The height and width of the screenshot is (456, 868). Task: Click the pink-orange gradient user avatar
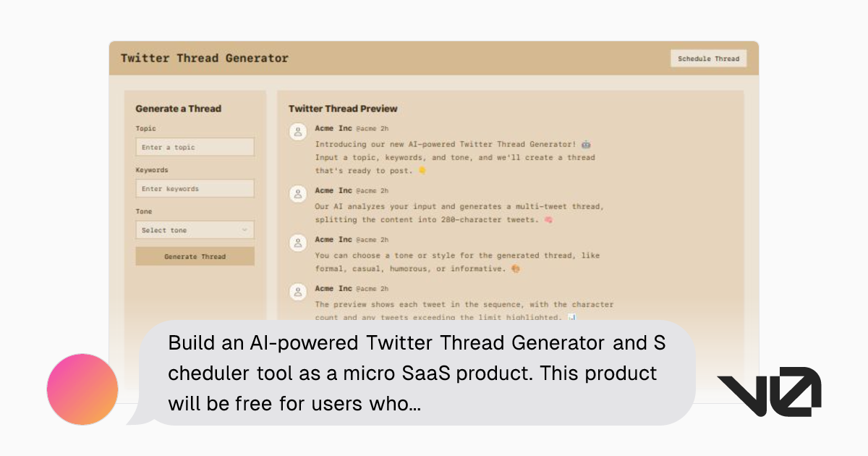tap(82, 389)
